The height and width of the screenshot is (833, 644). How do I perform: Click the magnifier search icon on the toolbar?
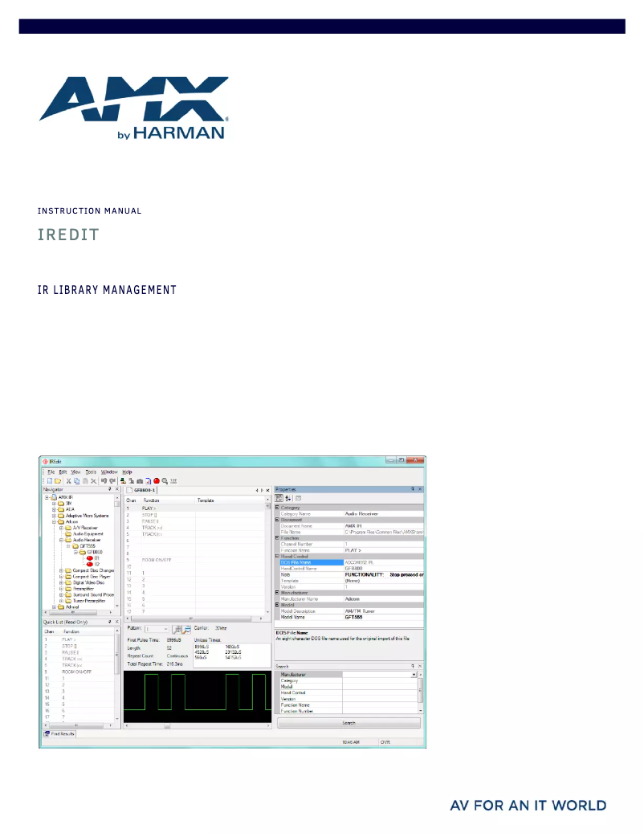[165, 479]
